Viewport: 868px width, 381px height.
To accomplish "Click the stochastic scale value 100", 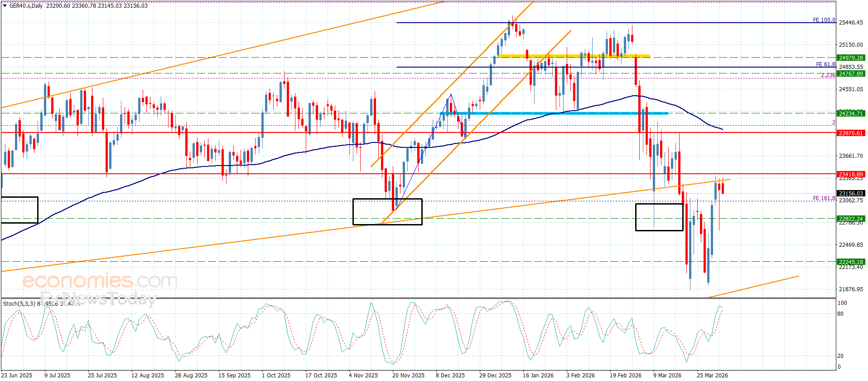I will tap(842, 303).
